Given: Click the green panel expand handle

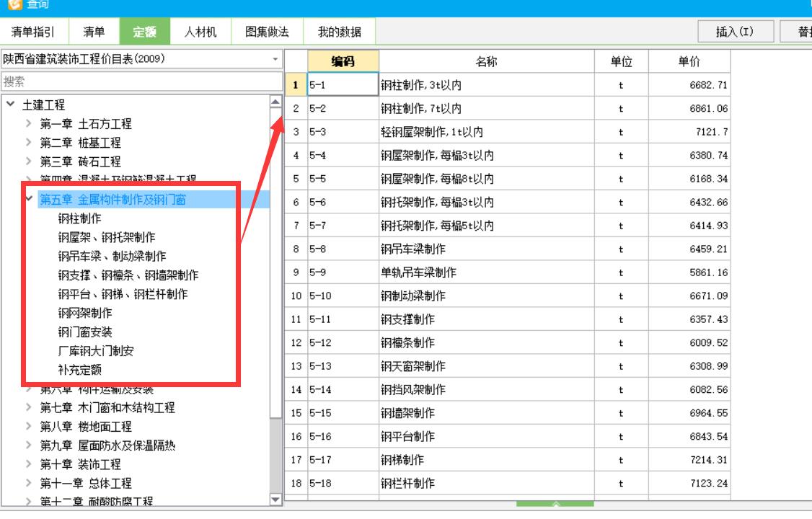Looking at the screenshot, I should point(555,503).
